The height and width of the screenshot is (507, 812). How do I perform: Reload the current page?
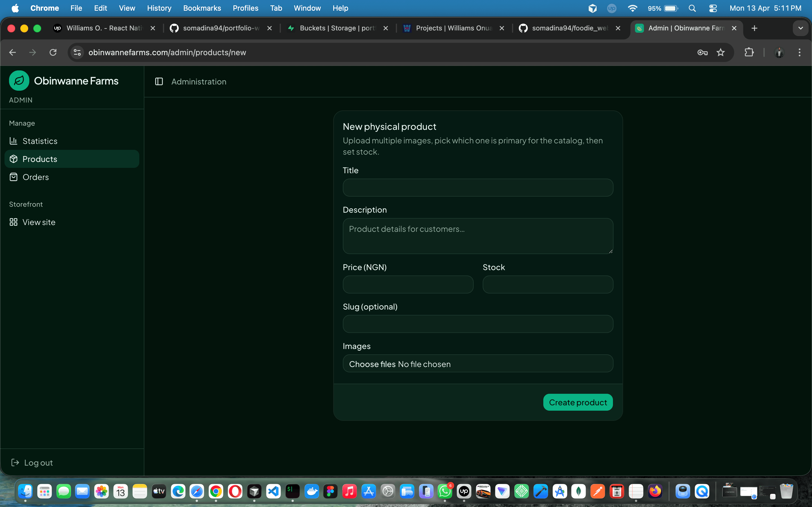pyautogui.click(x=53, y=52)
